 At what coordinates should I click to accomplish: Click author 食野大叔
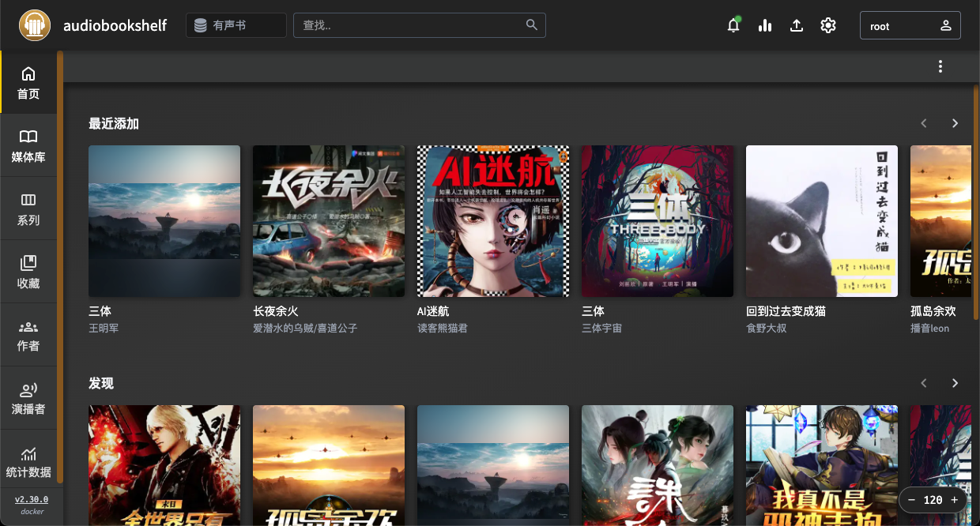pos(766,328)
